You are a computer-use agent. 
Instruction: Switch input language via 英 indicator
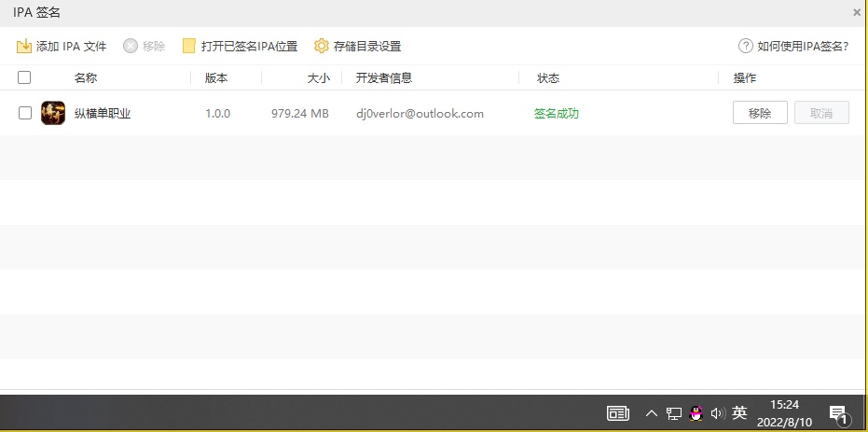coord(739,412)
